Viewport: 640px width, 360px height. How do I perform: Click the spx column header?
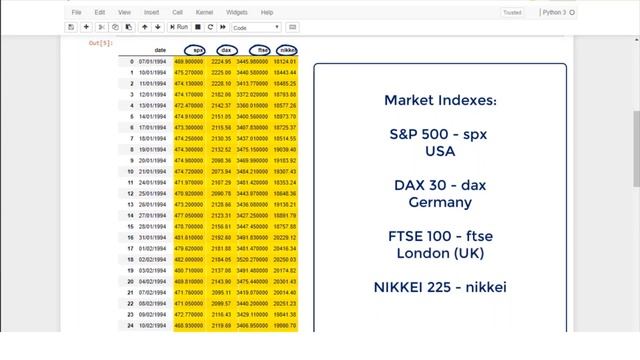click(x=198, y=50)
